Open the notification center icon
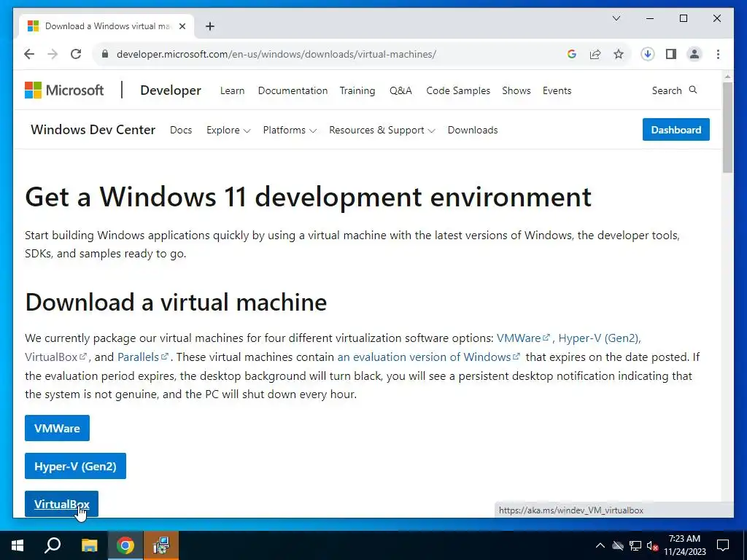This screenshot has height=560, width=747. point(723,545)
